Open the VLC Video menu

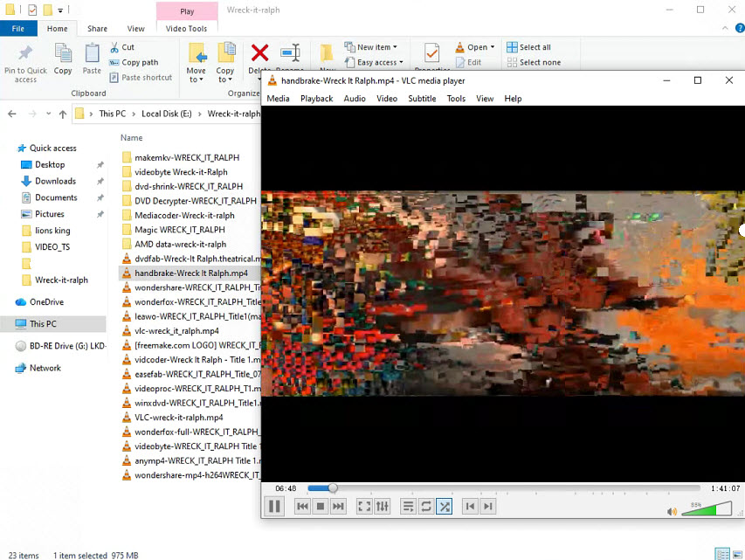[387, 99]
